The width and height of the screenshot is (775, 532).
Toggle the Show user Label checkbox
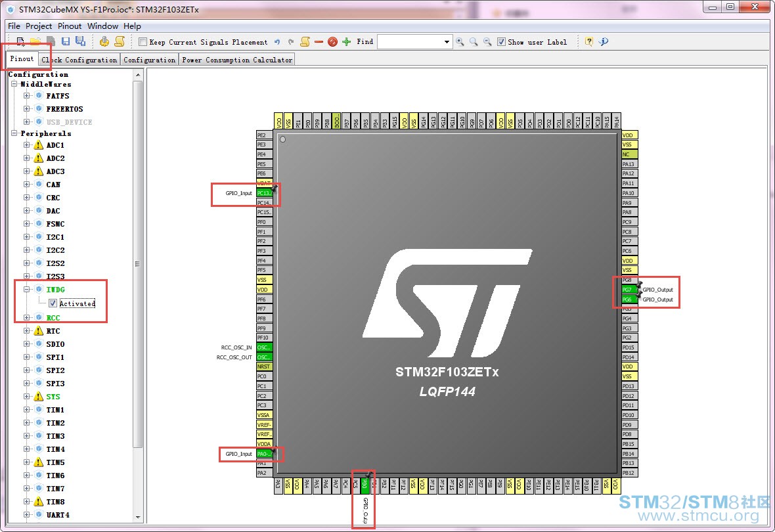click(501, 42)
